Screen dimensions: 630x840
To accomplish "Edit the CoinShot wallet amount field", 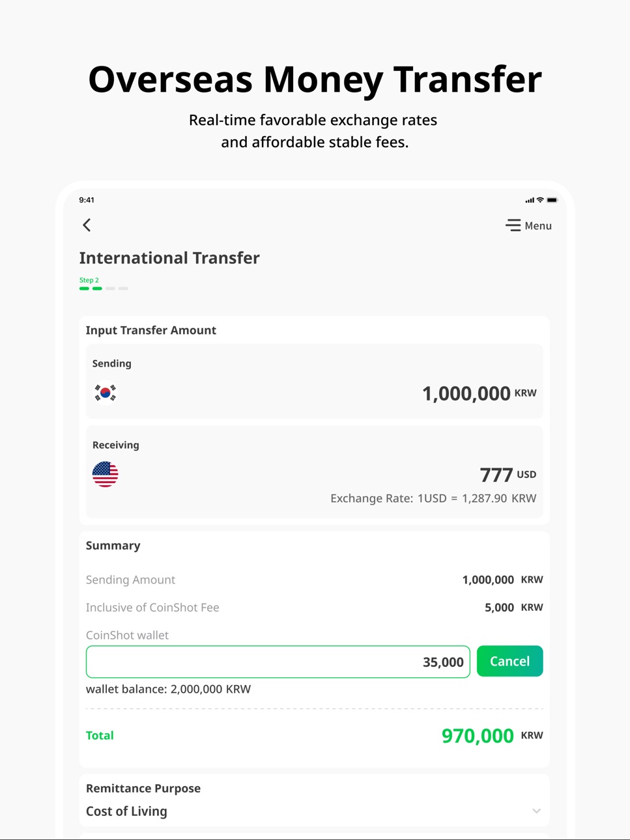I will coord(278,662).
